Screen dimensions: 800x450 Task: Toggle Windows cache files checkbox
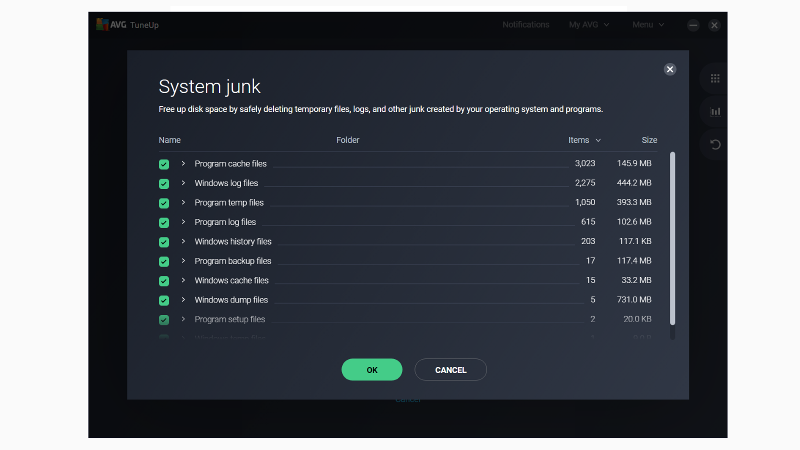pos(164,281)
